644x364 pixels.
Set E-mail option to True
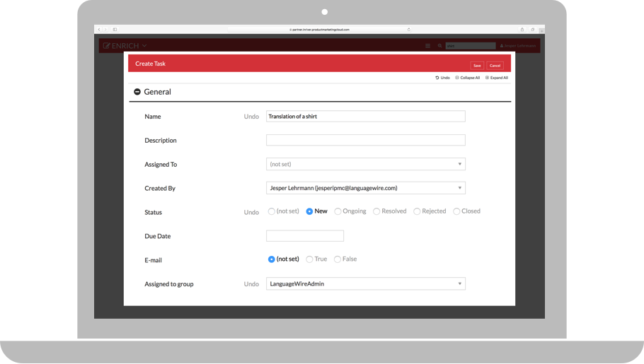[x=309, y=259]
